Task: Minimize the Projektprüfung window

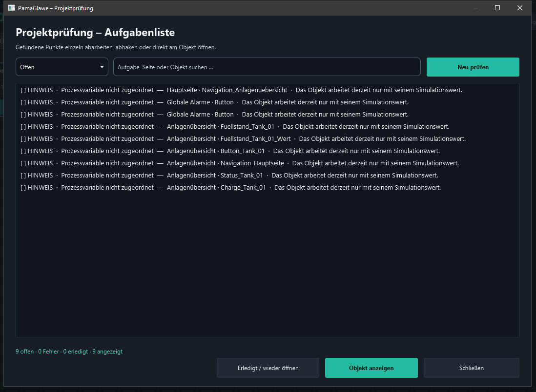Action: pyautogui.click(x=475, y=8)
